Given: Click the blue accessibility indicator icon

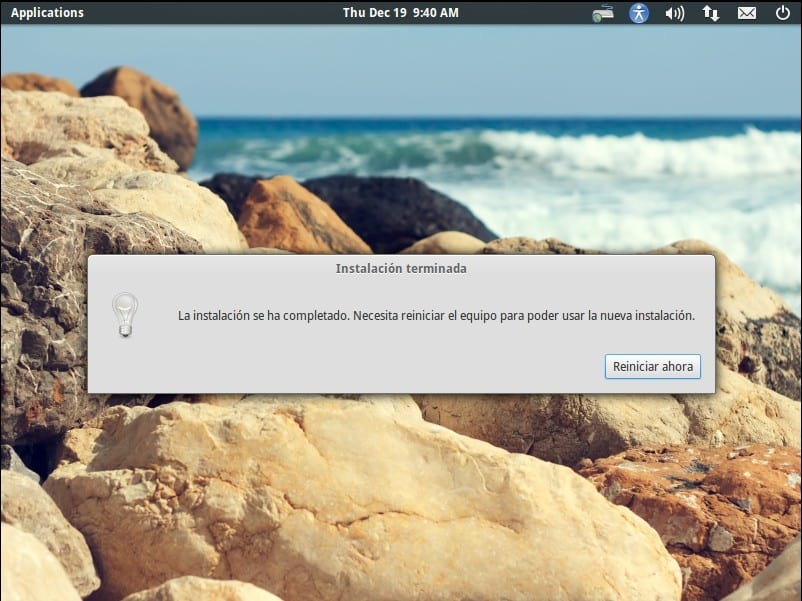Looking at the screenshot, I should 638,13.
